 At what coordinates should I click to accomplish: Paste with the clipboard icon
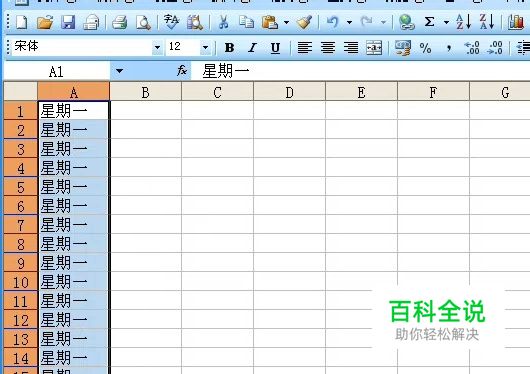coord(270,22)
